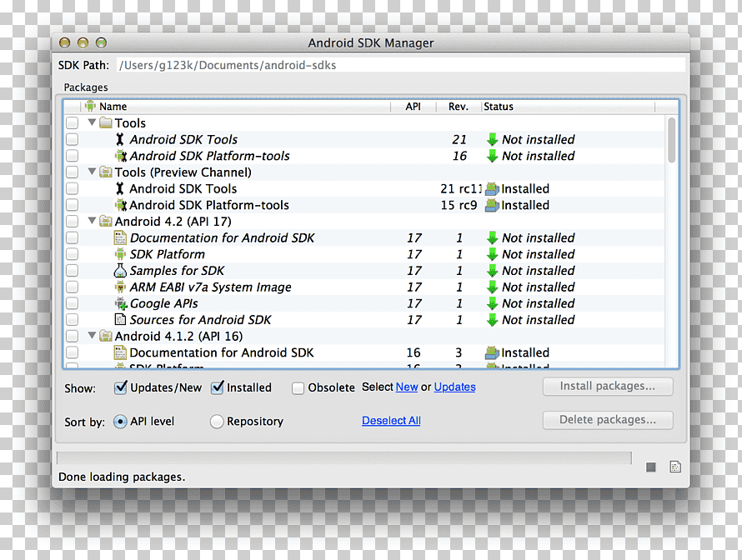Collapse the Android 4.1.2 (API 16) triangle
742x560 pixels.
(x=93, y=335)
